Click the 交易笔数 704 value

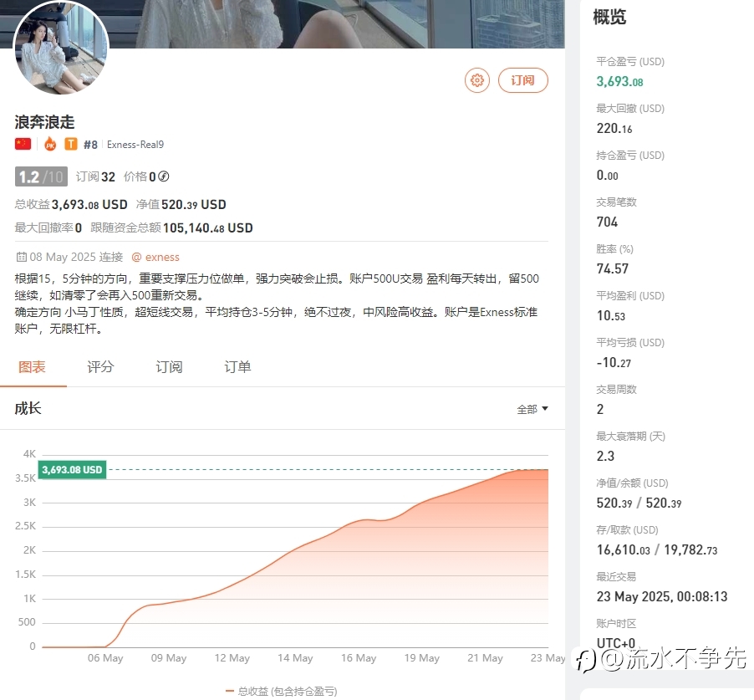(607, 222)
